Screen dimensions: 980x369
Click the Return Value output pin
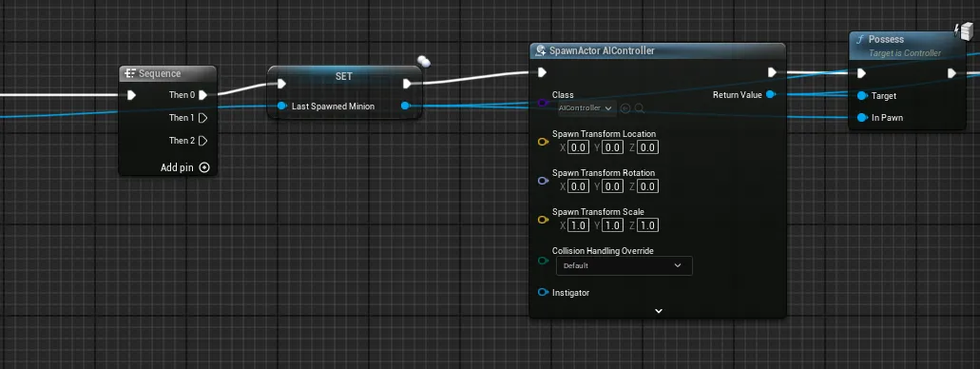[x=771, y=95]
